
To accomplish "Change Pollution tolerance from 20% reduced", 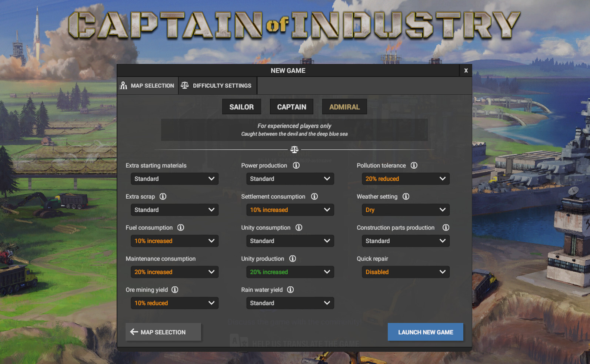I will pyautogui.click(x=406, y=179).
